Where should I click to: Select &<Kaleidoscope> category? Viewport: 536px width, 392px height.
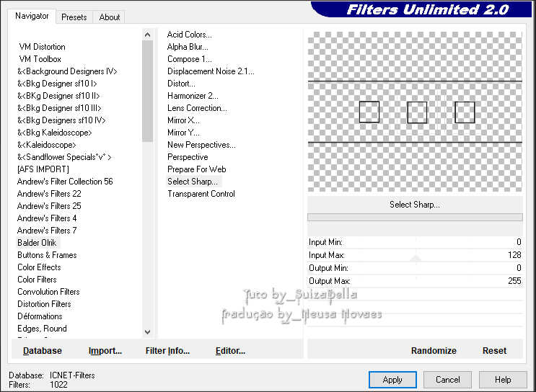[47, 145]
